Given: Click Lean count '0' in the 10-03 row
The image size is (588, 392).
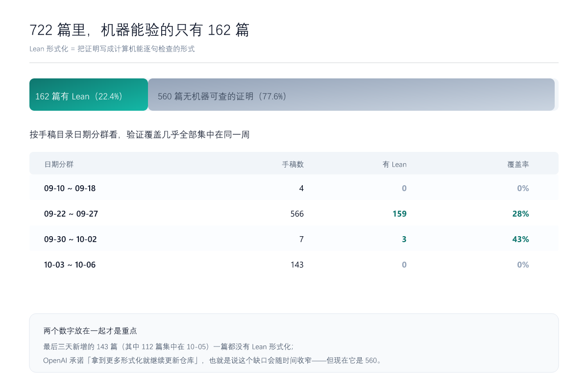Looking at the screenshot, I should 404,265.
